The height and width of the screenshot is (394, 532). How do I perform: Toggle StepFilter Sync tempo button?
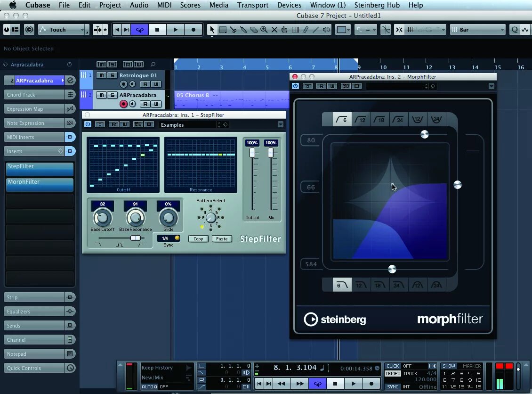point(177,238)
